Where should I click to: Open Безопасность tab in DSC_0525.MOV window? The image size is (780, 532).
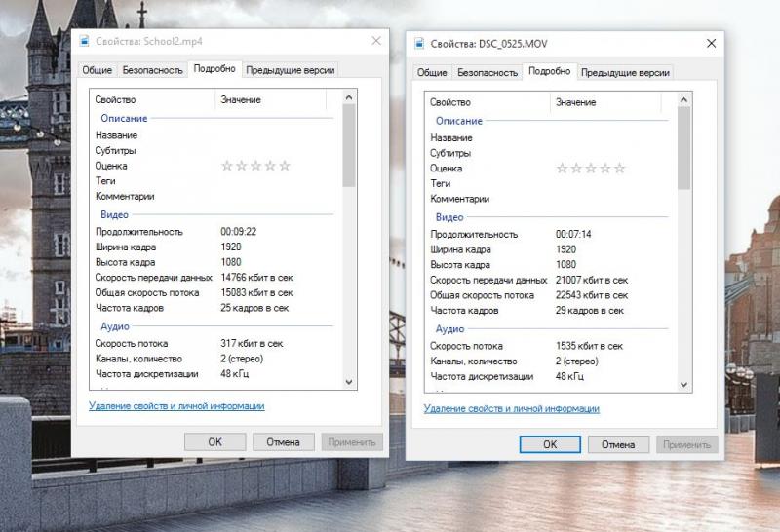pyautogui.click(x=487, y=73)
